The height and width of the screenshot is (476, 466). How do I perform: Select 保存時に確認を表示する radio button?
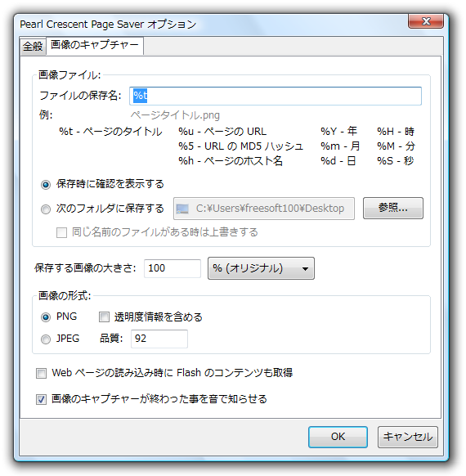click(46, 185)
